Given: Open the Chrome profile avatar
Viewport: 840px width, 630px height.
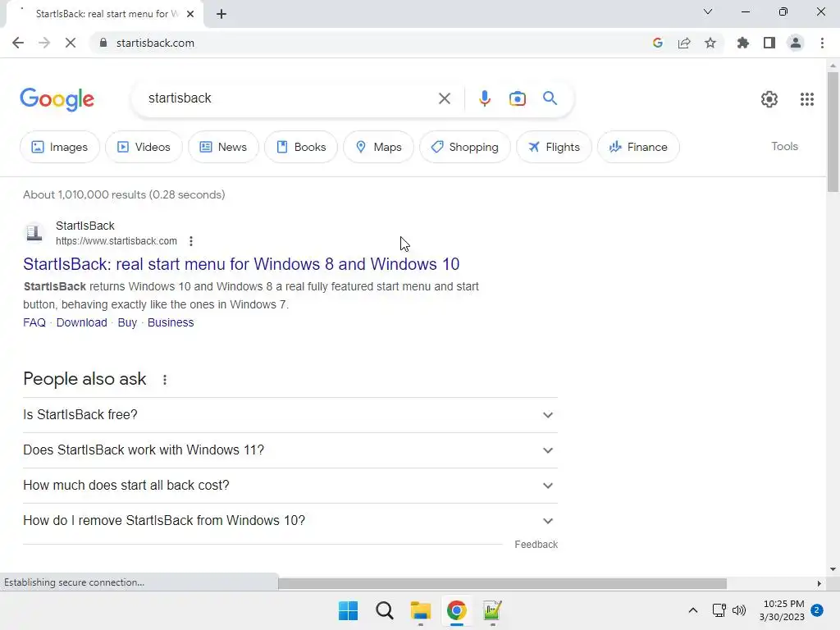Looking at the screenshot, I should 796,43.
